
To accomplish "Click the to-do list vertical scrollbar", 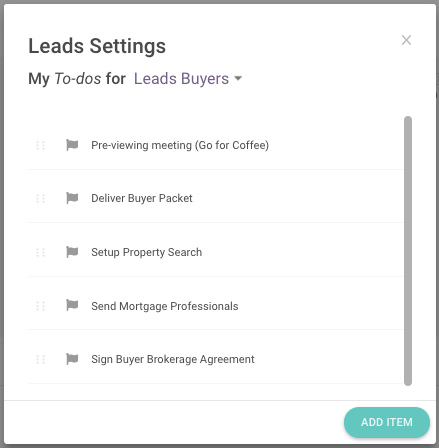I will tap(408, 251).
